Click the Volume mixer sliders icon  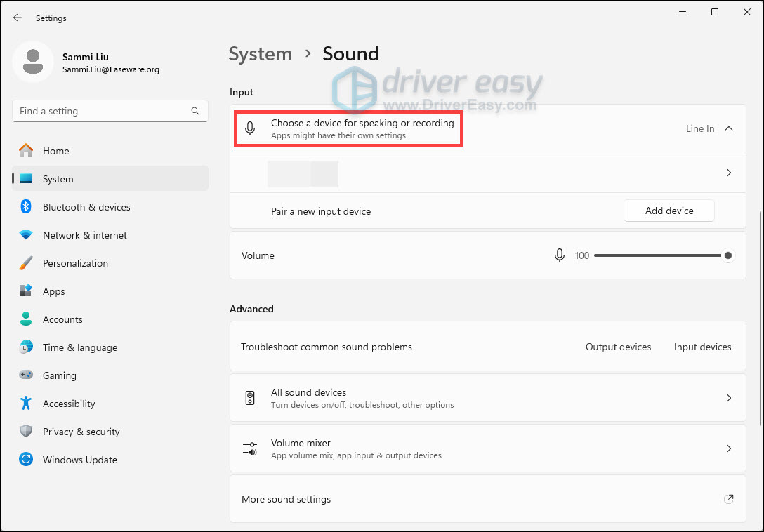250,448
